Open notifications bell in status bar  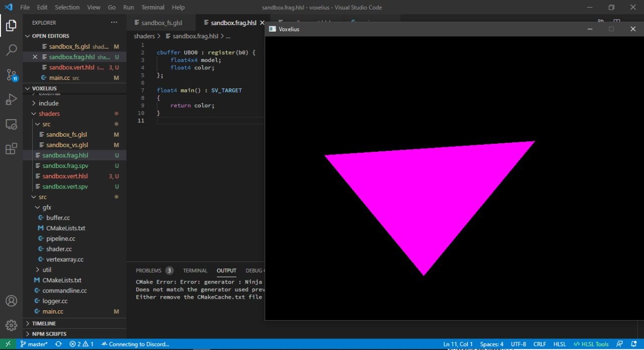pyautogui.click(x=634, y=344)
